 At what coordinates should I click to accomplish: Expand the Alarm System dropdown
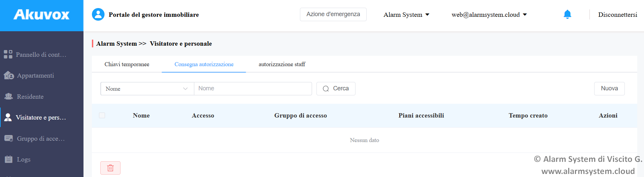click(x=406, y=15)
